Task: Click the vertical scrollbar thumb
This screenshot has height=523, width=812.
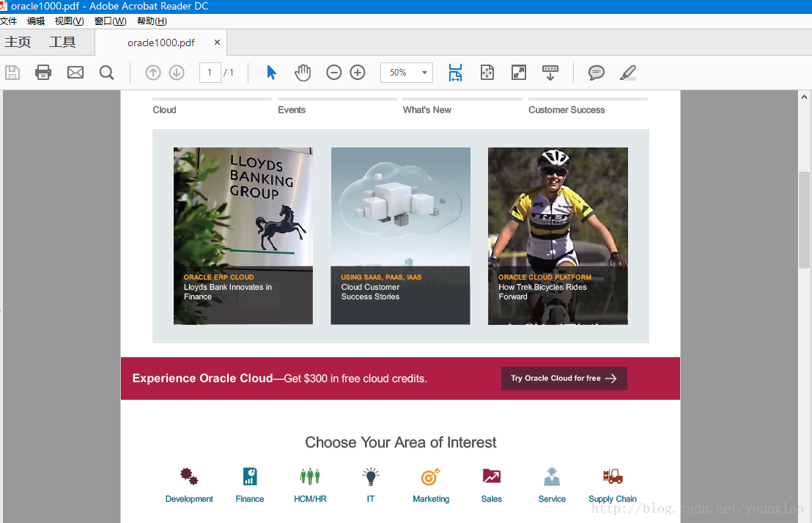Action: click(x=804, y=220)
